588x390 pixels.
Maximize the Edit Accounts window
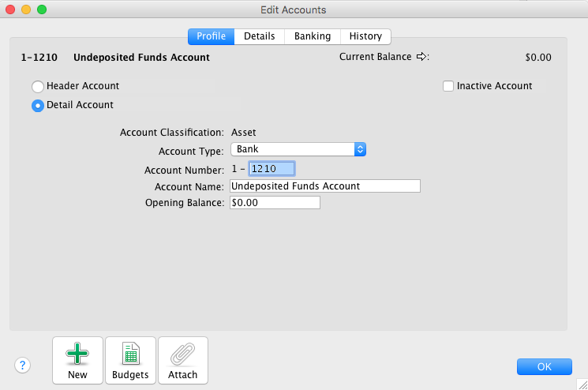42,9
